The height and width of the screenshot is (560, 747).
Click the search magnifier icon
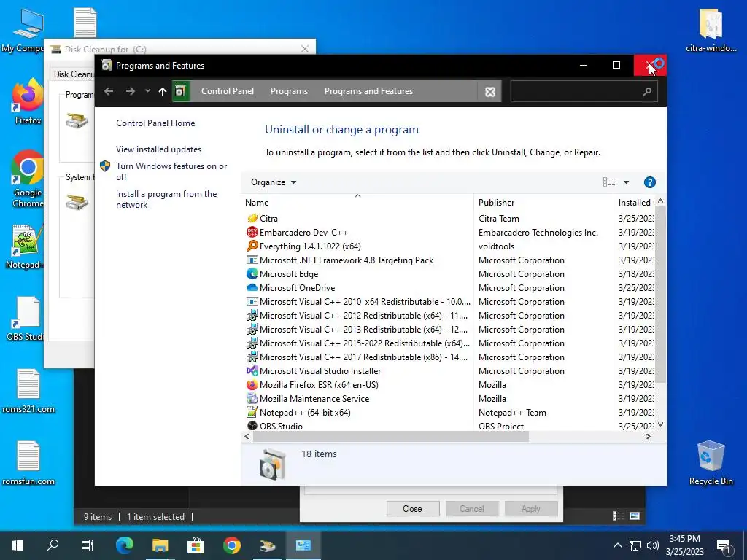coord(647,91)
